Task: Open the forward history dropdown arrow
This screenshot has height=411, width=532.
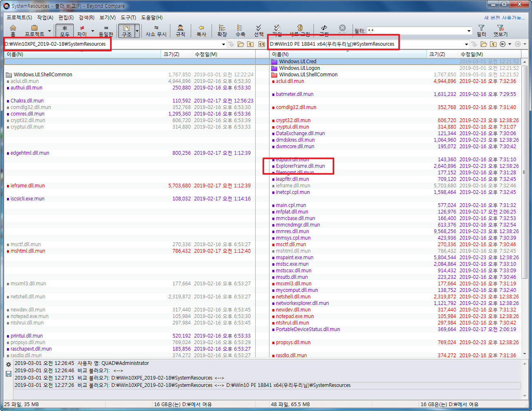Action: (x=524, y=44)
